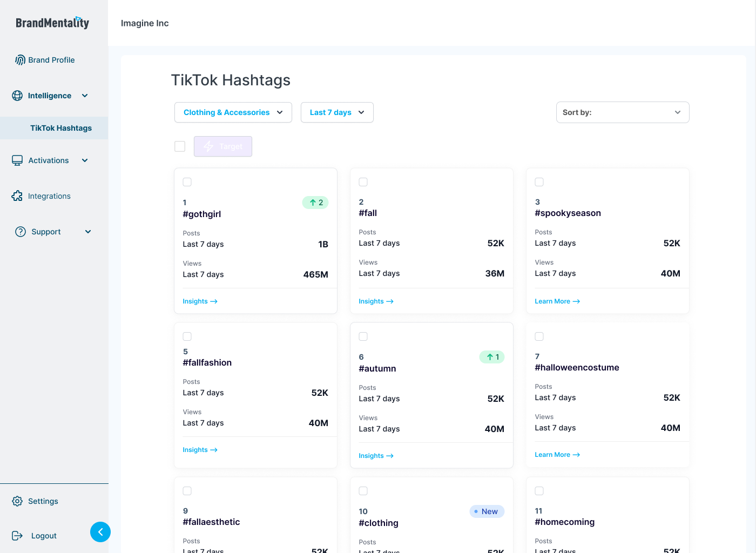Toggle the select-all checkbox beside Target
756x553 pixels.
coord(179,146)
